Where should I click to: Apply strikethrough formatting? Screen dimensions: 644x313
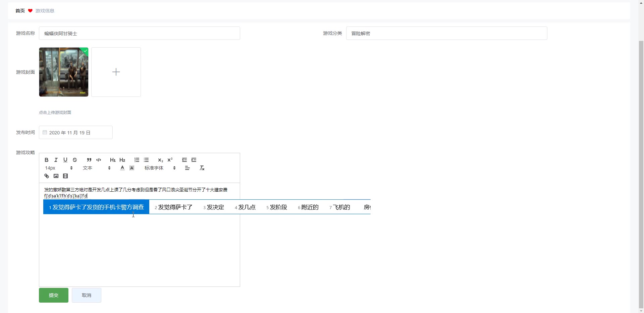click(x=75, y=160)
